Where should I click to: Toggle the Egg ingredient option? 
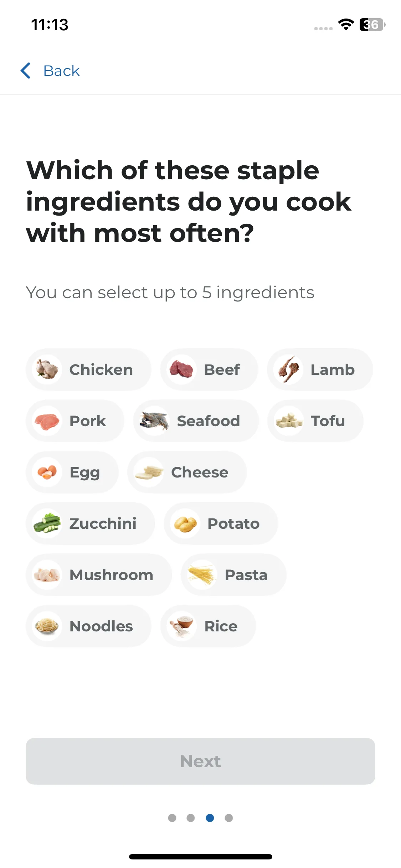pos(72,472)
